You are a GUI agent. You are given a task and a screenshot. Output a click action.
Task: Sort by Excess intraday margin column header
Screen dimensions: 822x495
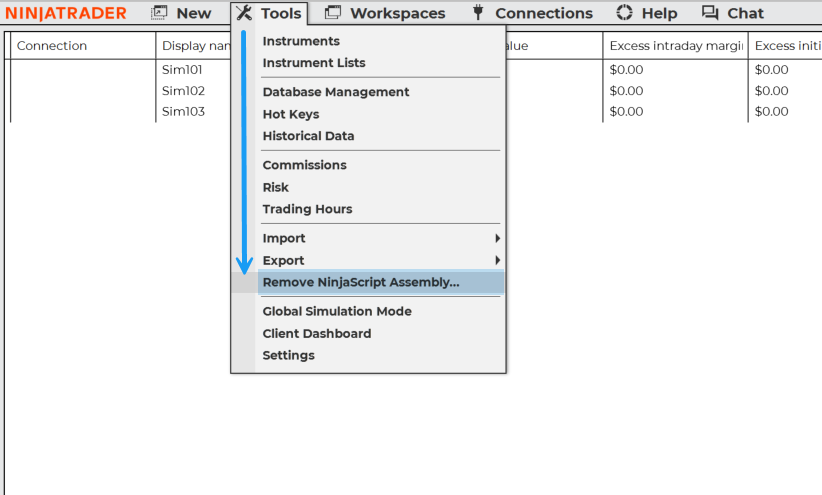click(675, 46)
